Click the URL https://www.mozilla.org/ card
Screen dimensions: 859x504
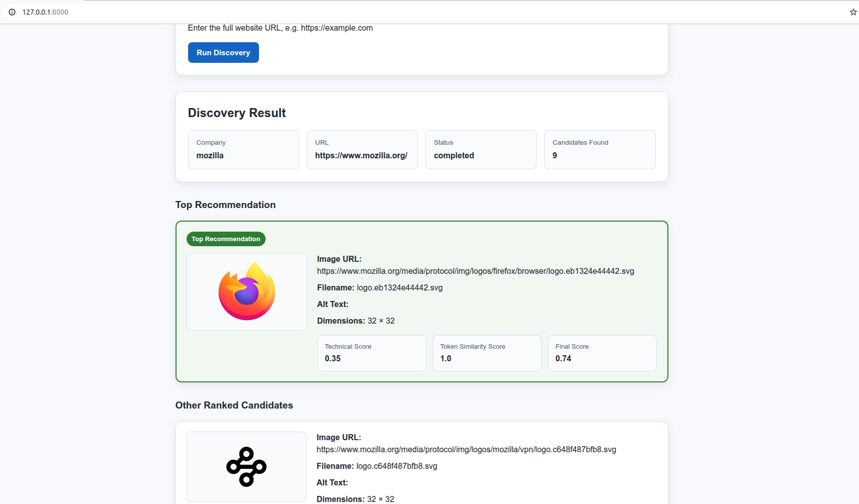(x=362, y=150)
